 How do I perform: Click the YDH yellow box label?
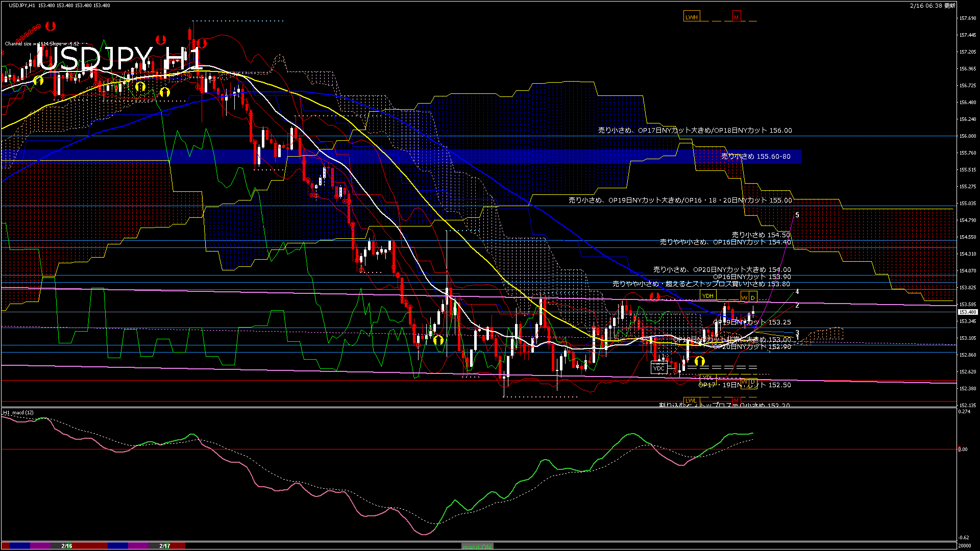coord(707,296)
